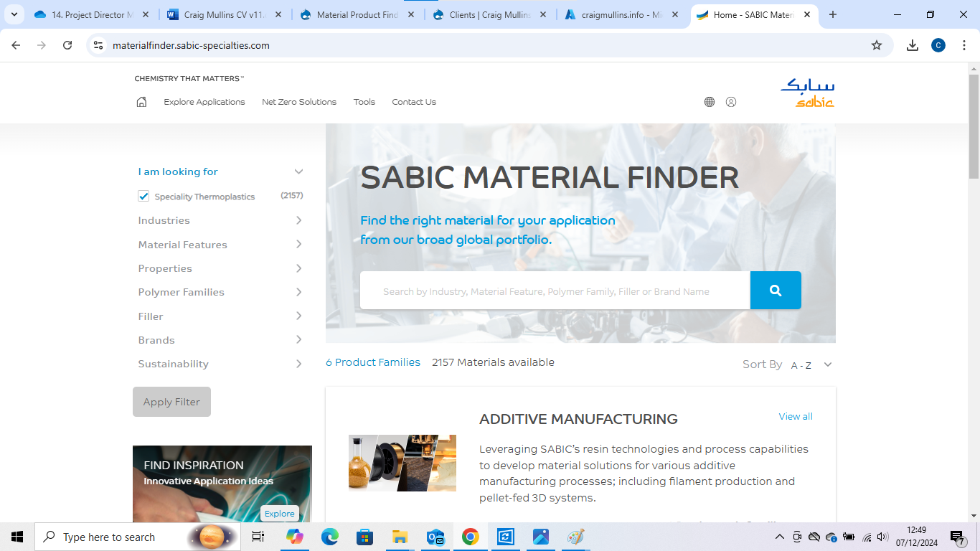
Task: Collapse the I am looking for section
Action: click(298, 171)
